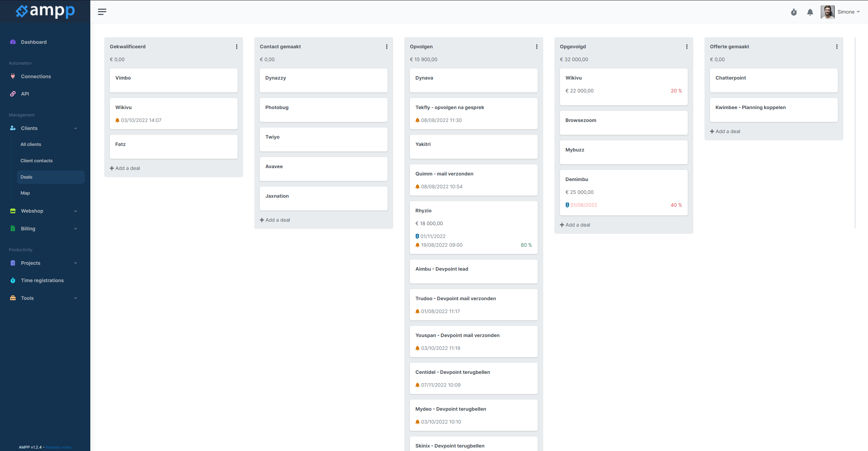
Task: Add a deal in Gekwalificeerd column
Action: 125,168
